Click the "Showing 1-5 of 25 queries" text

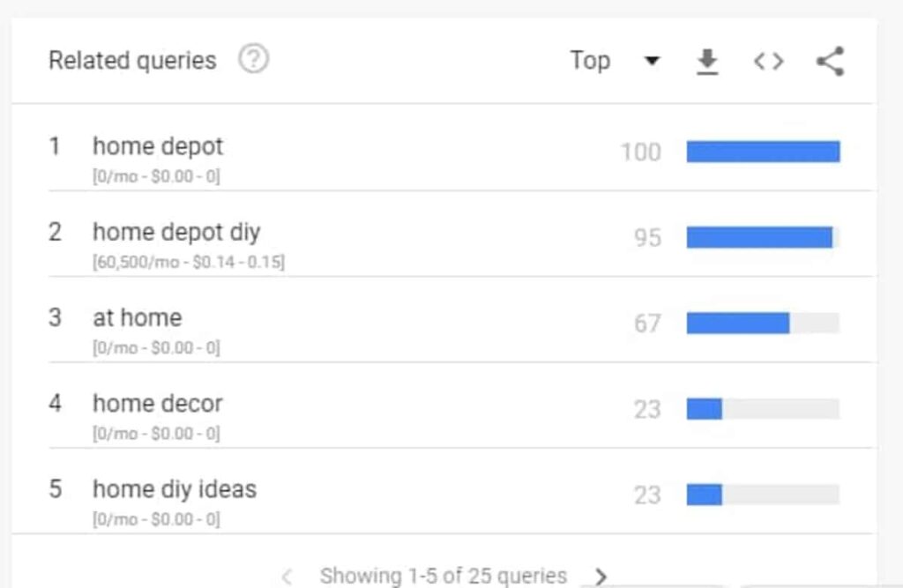(443, 577)
